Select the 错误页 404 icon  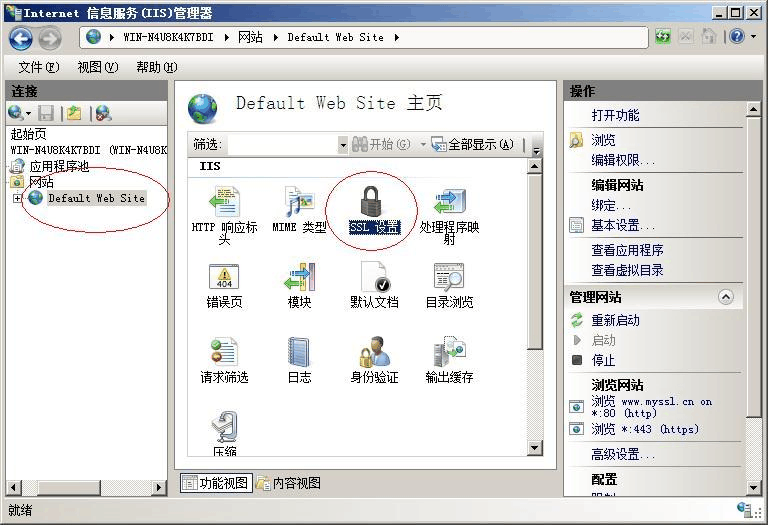[224, 276]
